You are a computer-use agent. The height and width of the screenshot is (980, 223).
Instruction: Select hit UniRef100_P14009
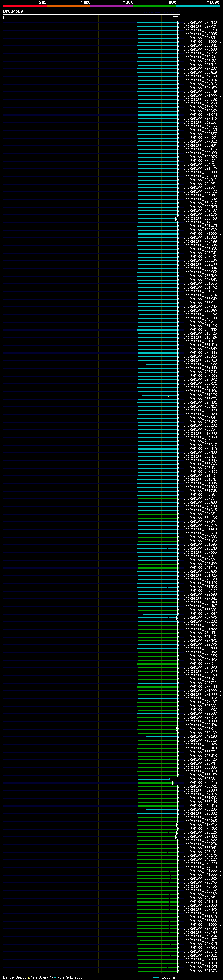[x=200, y=433]
